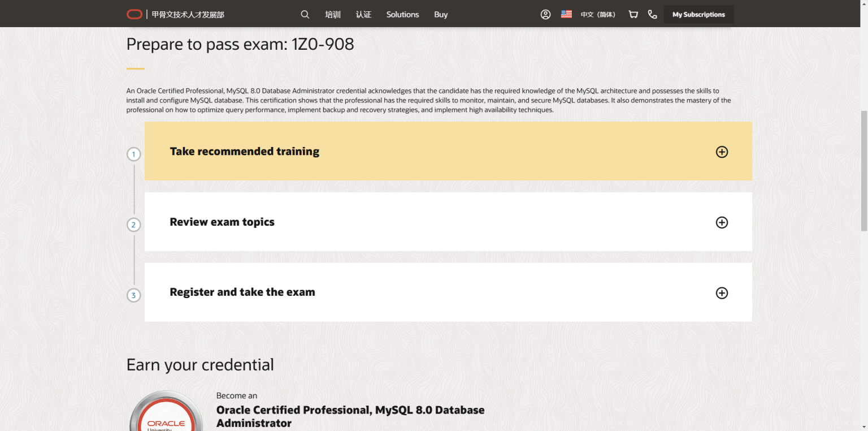Click the 甲骨文技术人才发展部 header link
The width and height of the screenshot is (868, 431).
[x=187, y=14]
